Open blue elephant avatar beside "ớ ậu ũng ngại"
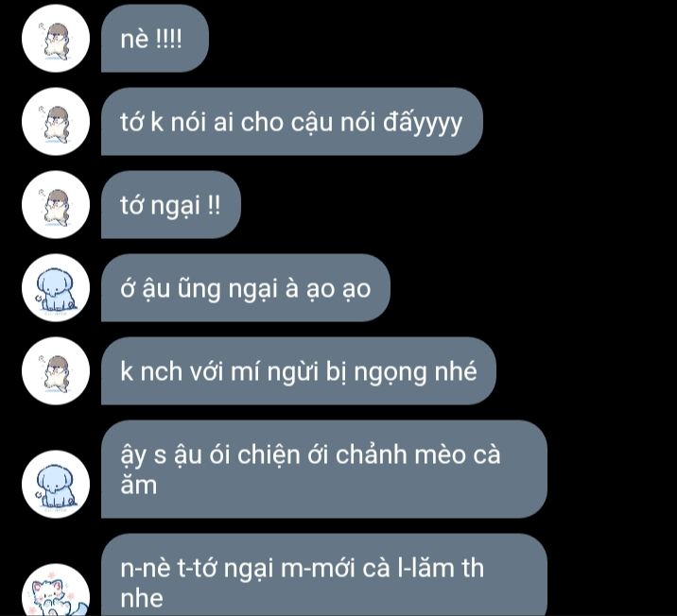Viewport: 677px width, 616px height. point(56,288)
